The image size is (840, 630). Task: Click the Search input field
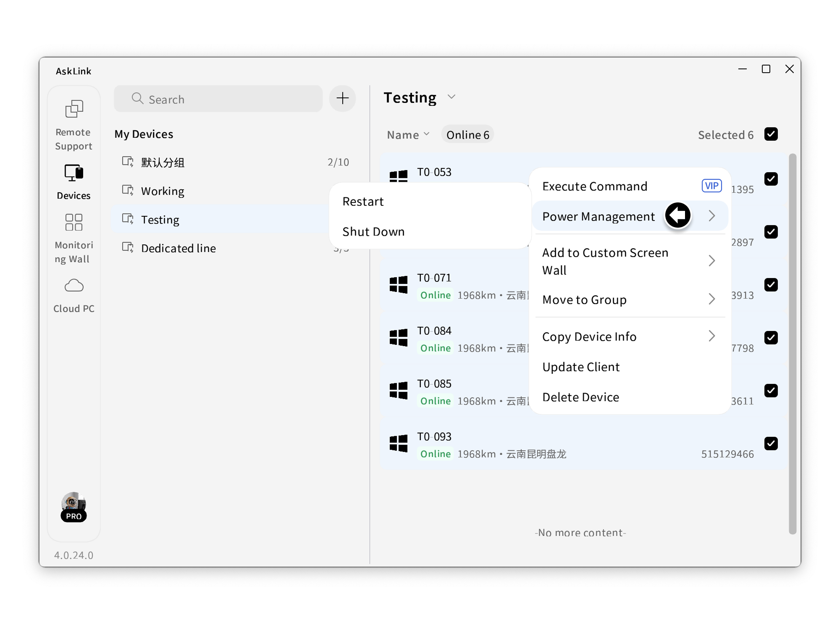coord(227,99)
